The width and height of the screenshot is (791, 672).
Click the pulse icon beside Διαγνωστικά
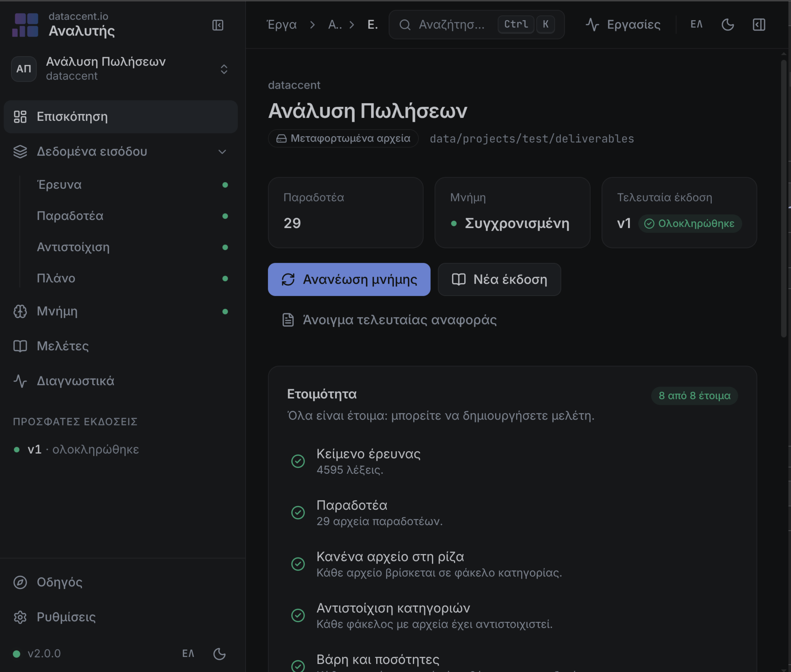[20, 381]
